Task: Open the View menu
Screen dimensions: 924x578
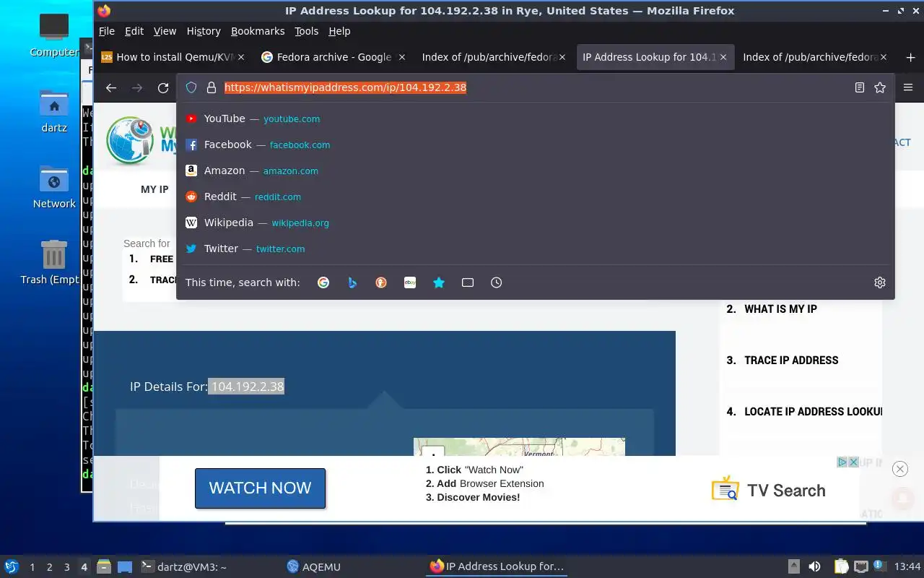Action: pos(165,31)
